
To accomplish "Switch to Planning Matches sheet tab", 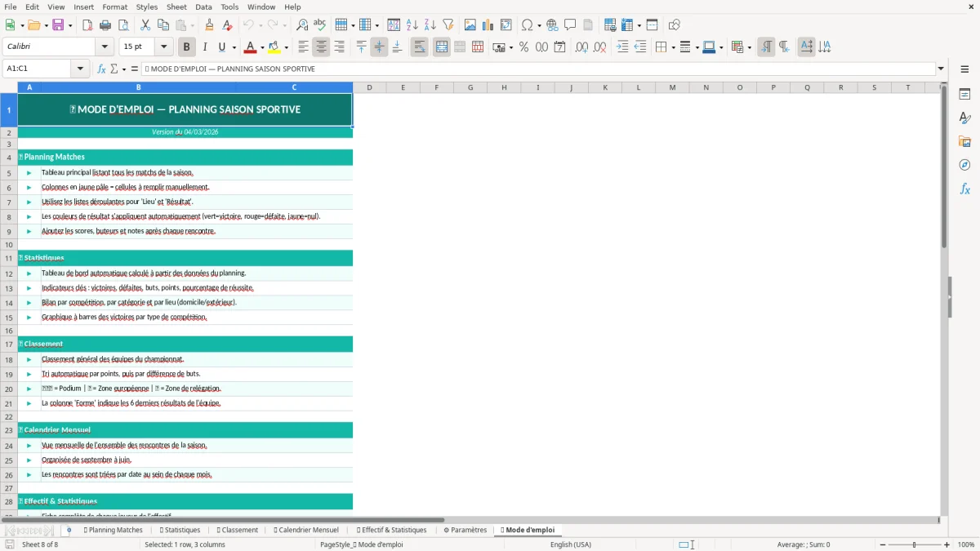I will tap(114, 530).
